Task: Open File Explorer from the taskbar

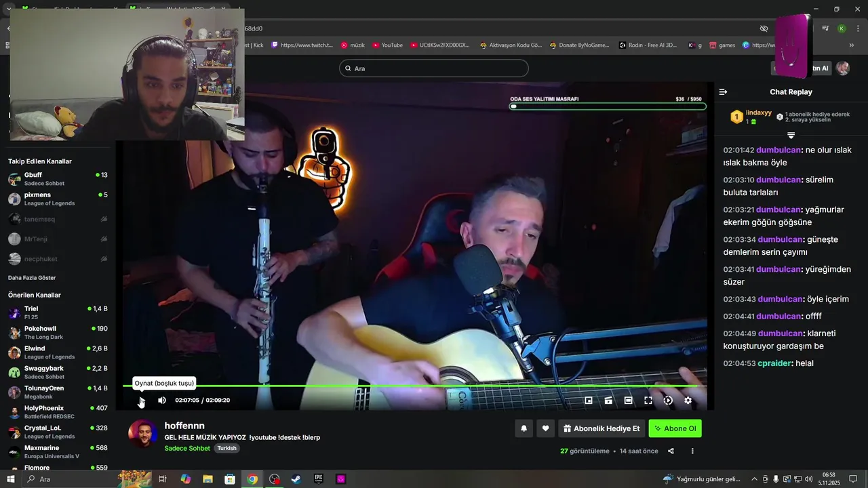Action: [x=208, y=479]
